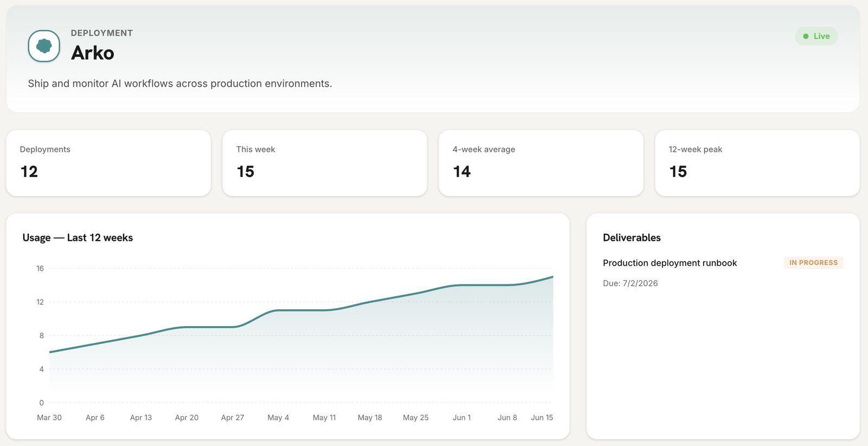The width and height of the screenshot is (868, 446).
Task: Click the Due: 7/2/2026 date
Action: (630, 283)
